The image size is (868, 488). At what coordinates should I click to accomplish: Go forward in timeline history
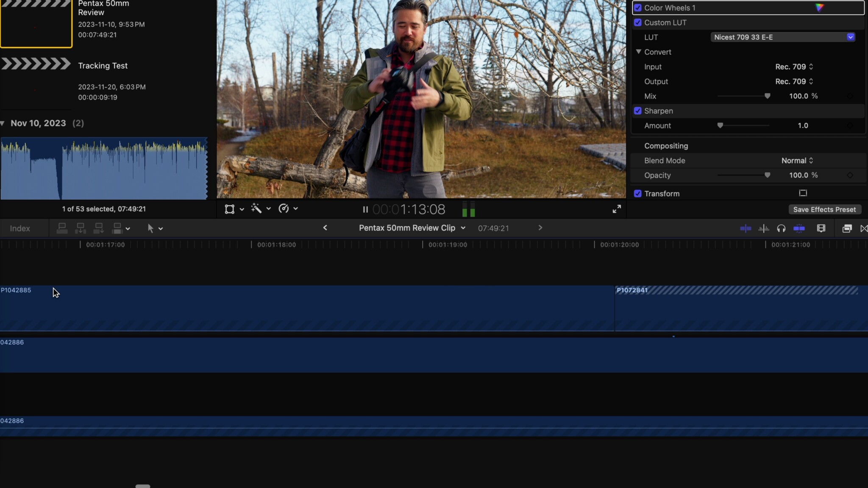point(540,228)
